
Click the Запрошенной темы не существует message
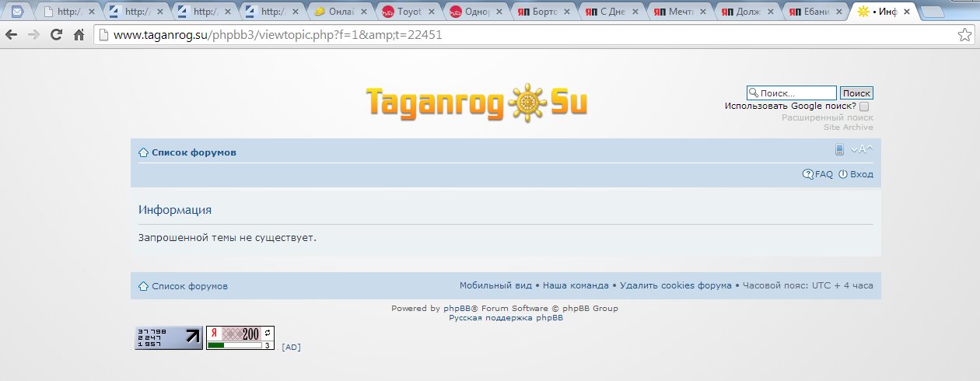(227, 237)
